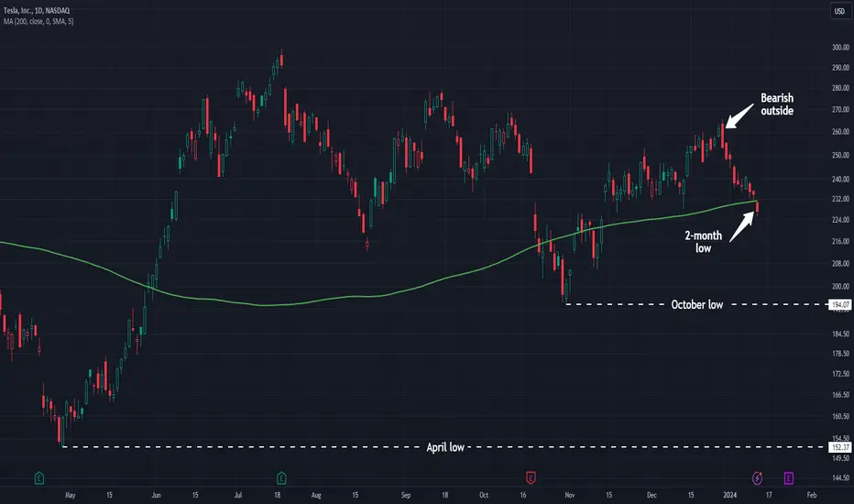Click the Feb date axis label
Viewport: 854px width, 504px height.
point(812,495)
